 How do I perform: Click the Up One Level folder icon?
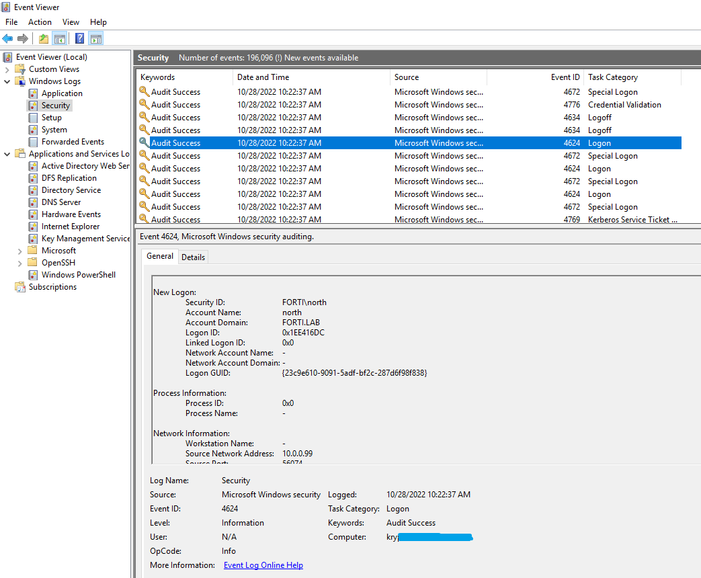tap(43, 39)
